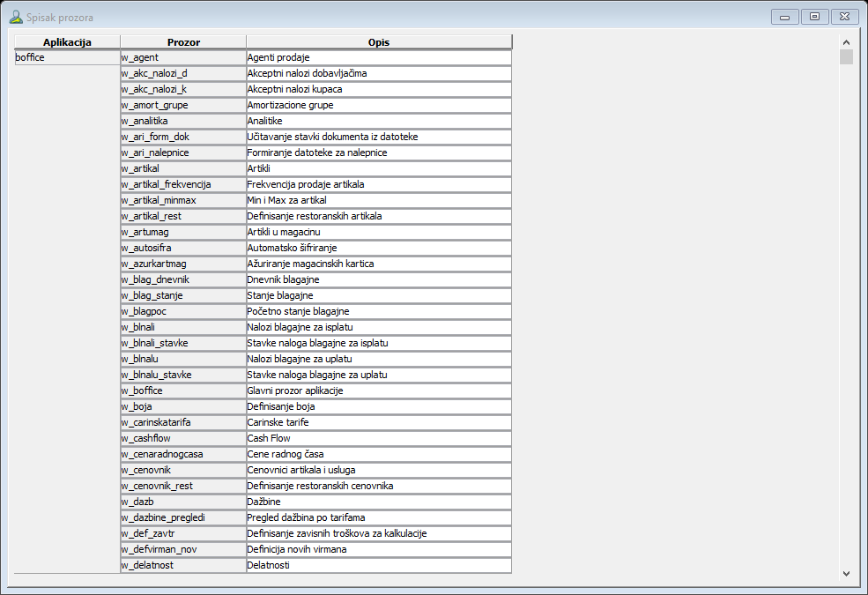The height and width of the screenshot is (595, 868).
Task: Click the Analitike description cell
Action: pos(379,122)
